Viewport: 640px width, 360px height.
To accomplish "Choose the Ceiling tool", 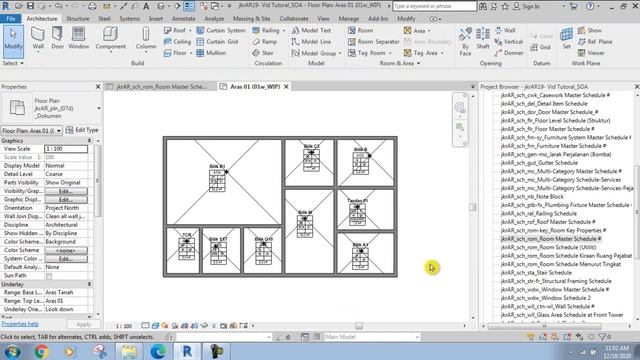I will 177,42.
